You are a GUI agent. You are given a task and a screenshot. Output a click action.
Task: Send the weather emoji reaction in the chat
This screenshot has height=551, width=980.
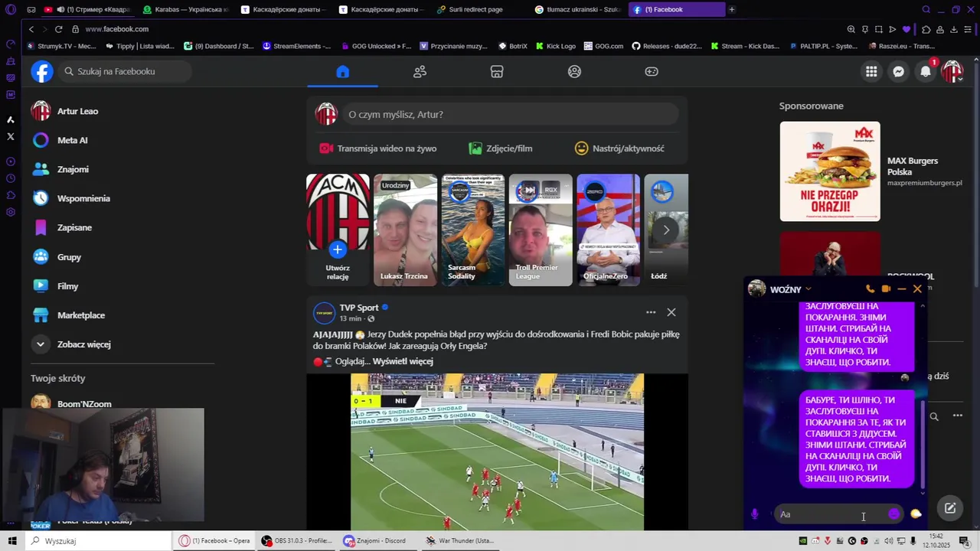coord(916,514)
